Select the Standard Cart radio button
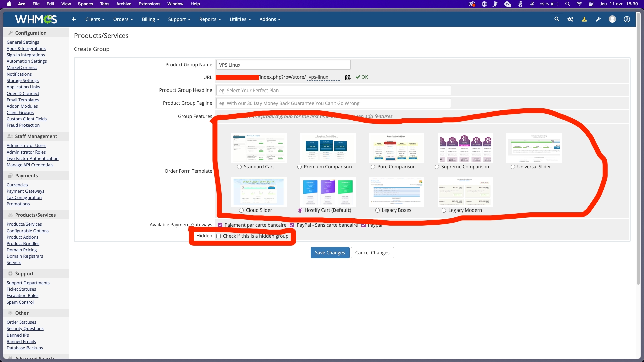Screen dimensions: 644x362 [239, 167]
